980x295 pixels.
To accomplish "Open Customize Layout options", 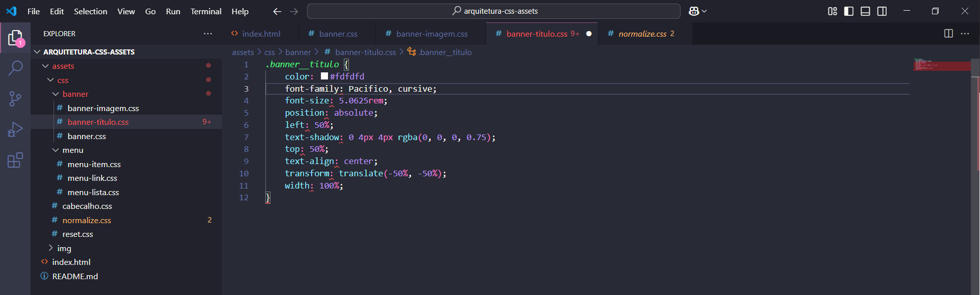I will click(x=833, y=11).
